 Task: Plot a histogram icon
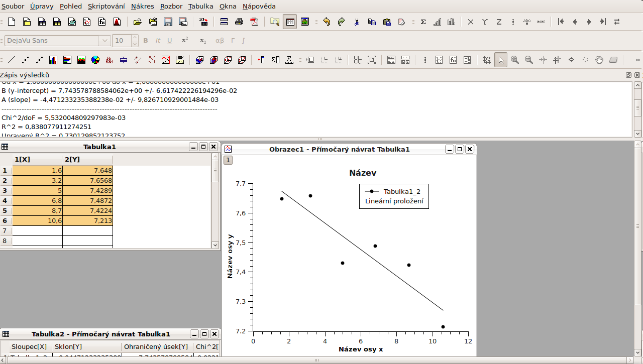110,60
